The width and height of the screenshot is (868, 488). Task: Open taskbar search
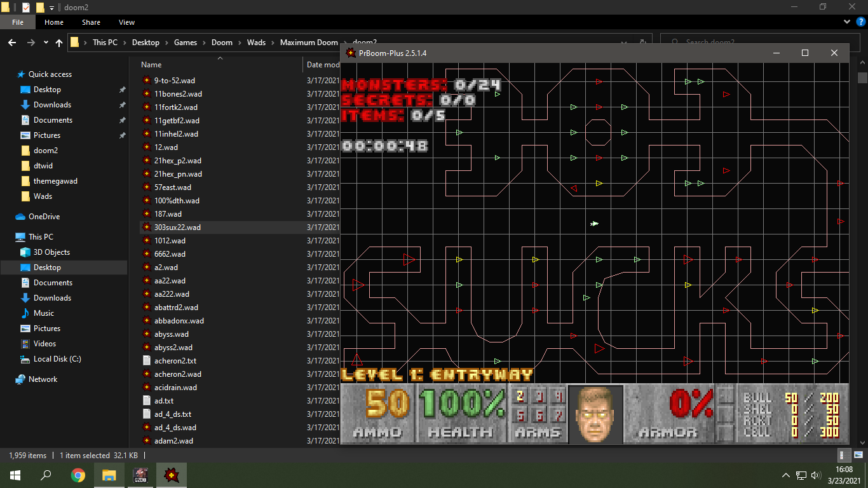[46, 475]
